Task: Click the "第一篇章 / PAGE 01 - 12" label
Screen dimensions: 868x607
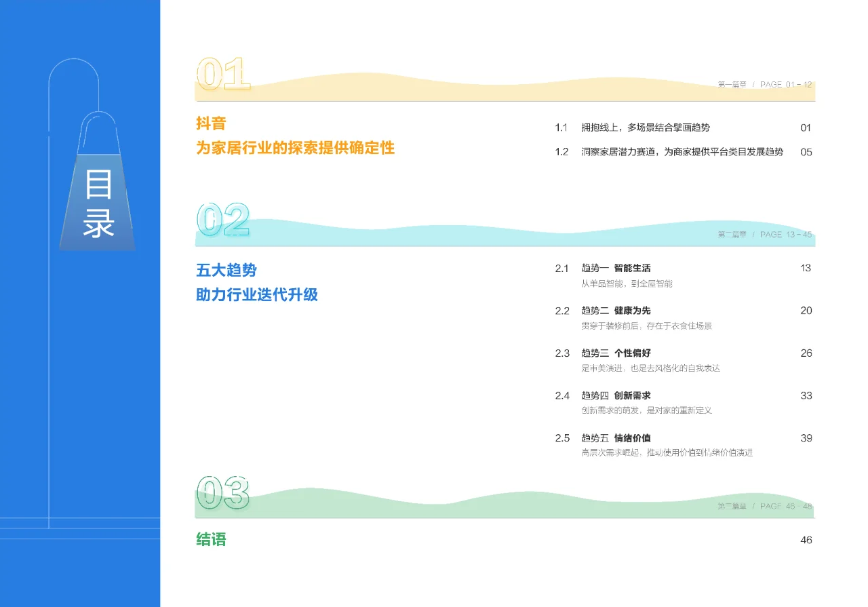Action: click(764, 85)
